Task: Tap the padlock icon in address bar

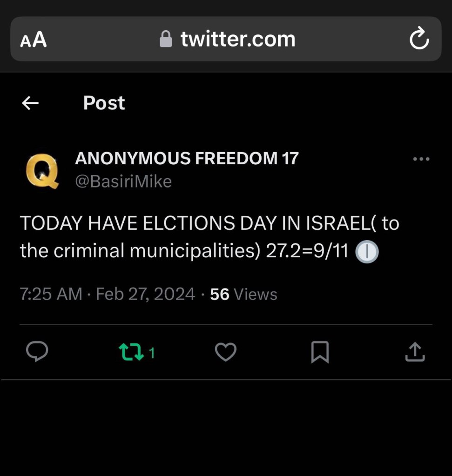Action: pos(166,39)
